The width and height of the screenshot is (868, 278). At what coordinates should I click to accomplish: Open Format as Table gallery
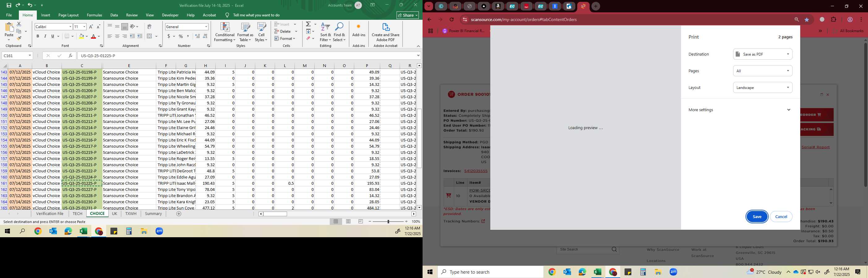click(x=245, y=32)
